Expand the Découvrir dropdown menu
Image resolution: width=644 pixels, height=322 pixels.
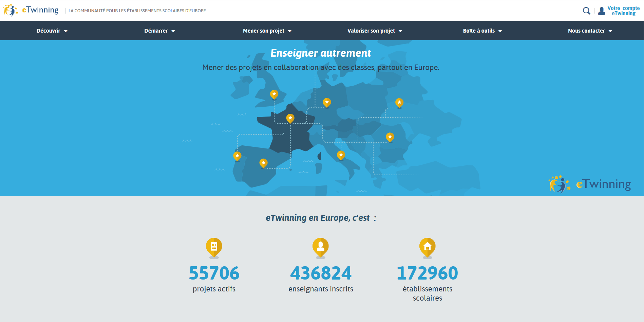click(52, 31)
